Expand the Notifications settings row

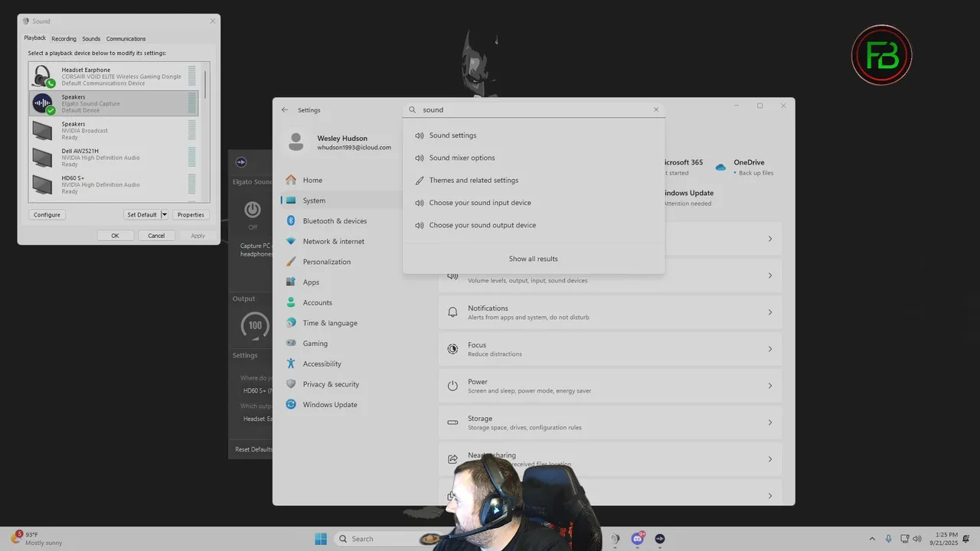pos(610,312)
